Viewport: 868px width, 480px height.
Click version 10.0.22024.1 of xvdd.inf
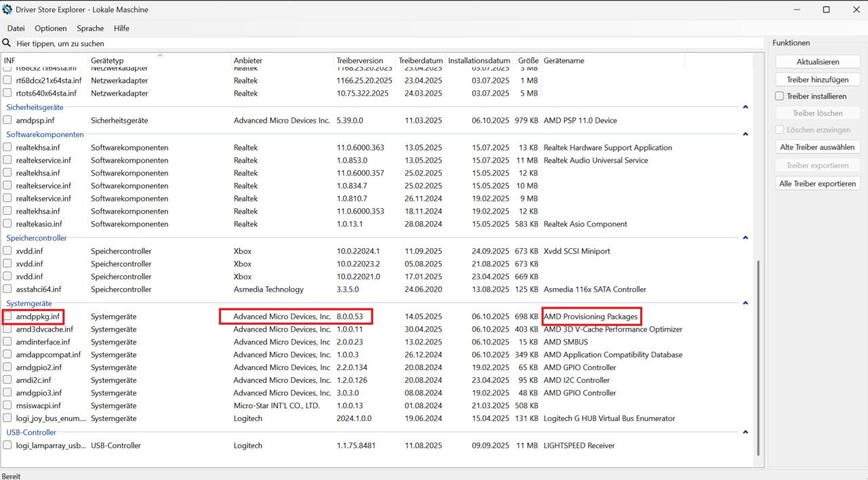pos(359,252)
